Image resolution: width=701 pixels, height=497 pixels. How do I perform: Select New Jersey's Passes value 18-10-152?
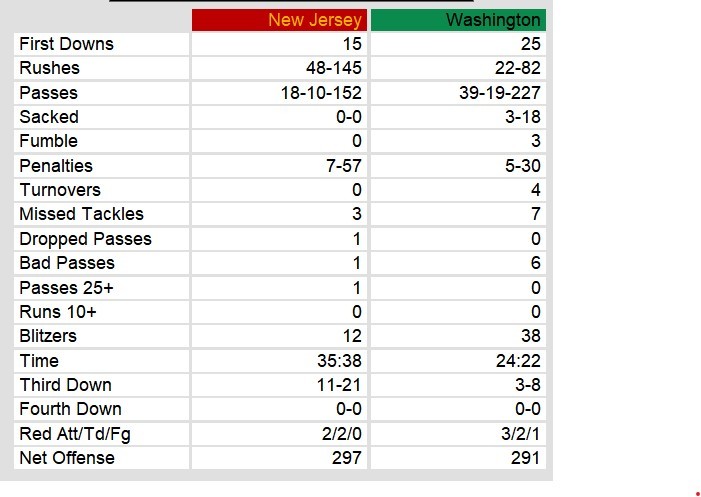coord(321,93)
